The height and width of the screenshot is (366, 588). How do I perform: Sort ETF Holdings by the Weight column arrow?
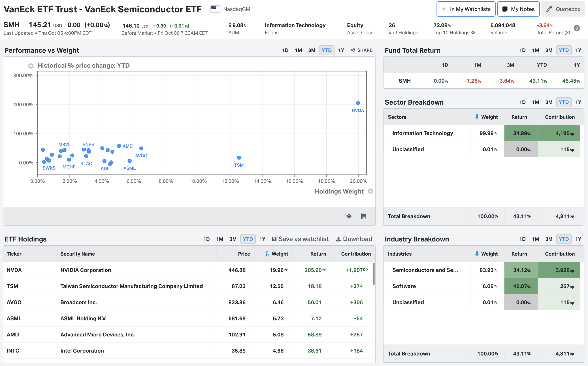point(267,254)
